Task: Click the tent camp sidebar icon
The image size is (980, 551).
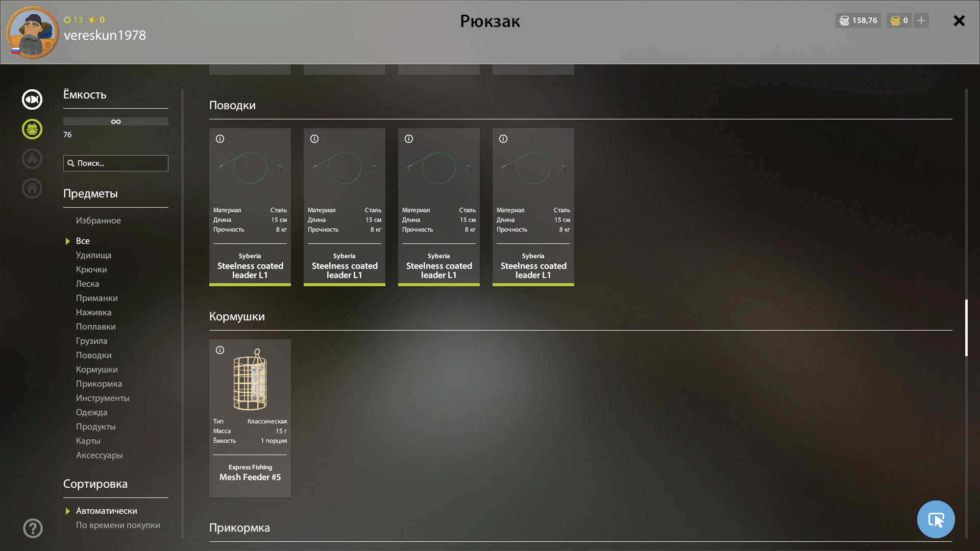Action: point(32,159)
